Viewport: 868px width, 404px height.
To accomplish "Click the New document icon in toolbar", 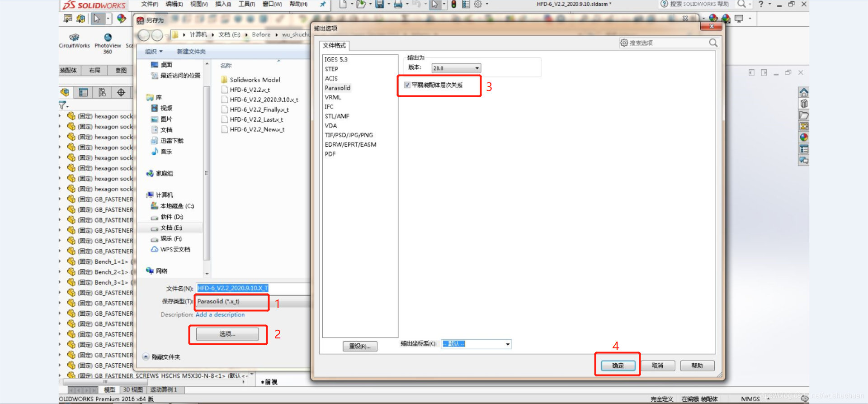I will 343,5.
